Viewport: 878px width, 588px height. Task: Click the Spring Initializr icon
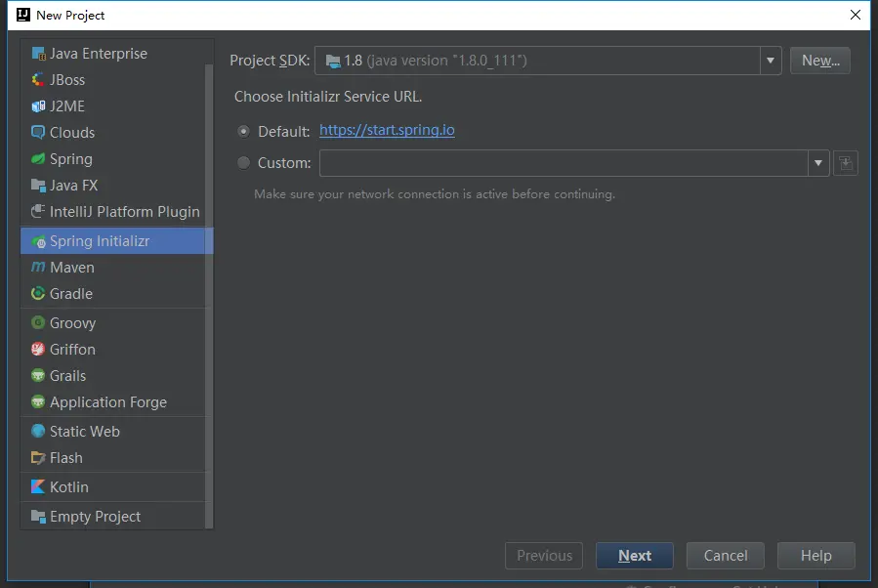pos(38,241)
